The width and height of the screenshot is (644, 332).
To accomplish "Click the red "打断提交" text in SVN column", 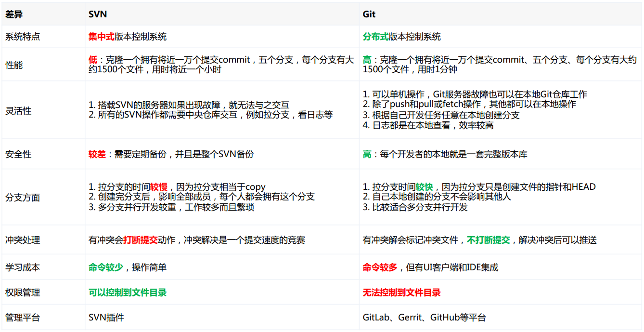I will click(141, 240).
